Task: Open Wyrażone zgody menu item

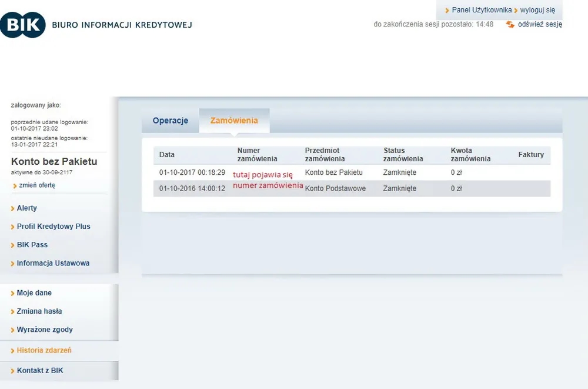Action: coord(45,330)
